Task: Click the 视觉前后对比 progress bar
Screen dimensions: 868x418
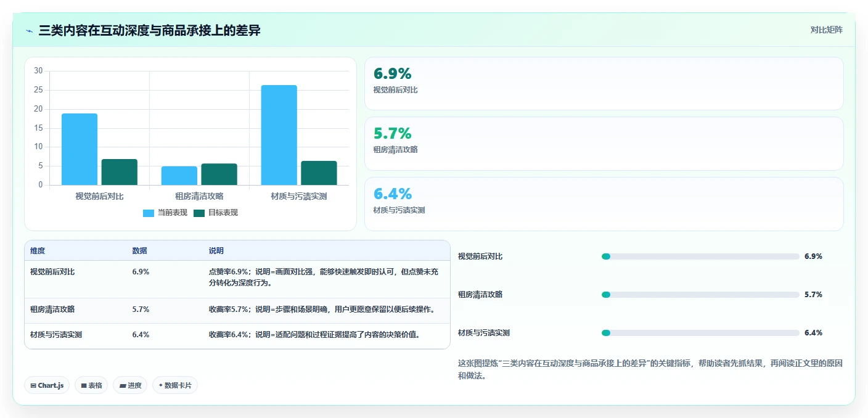Action: coord(700,256)
